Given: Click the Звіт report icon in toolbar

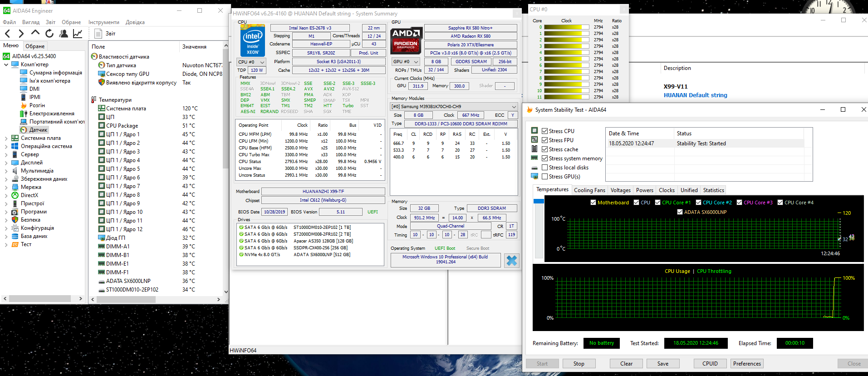Looking at the screenshot, I should (98, 33).
